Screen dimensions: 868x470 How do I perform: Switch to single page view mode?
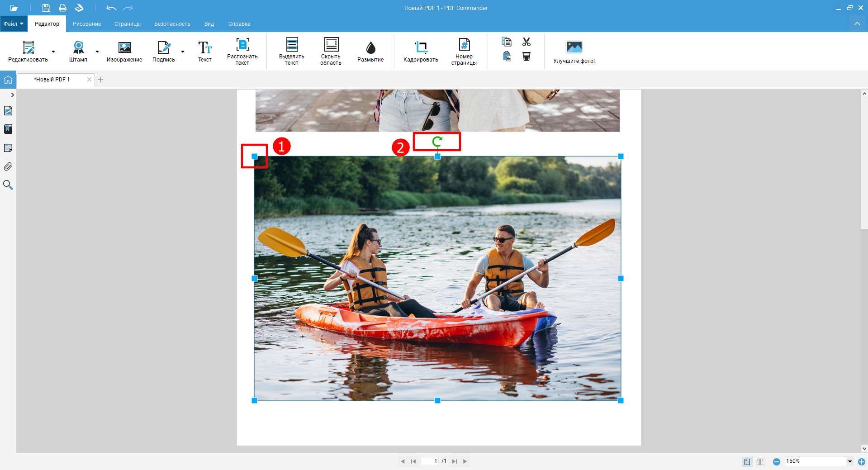(x=747, y=461)
